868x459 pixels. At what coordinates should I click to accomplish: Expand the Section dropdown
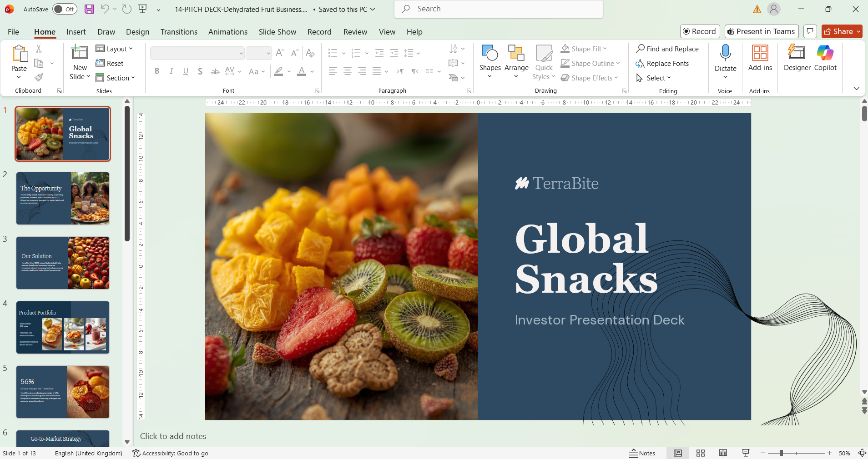[x=116, y=78]
